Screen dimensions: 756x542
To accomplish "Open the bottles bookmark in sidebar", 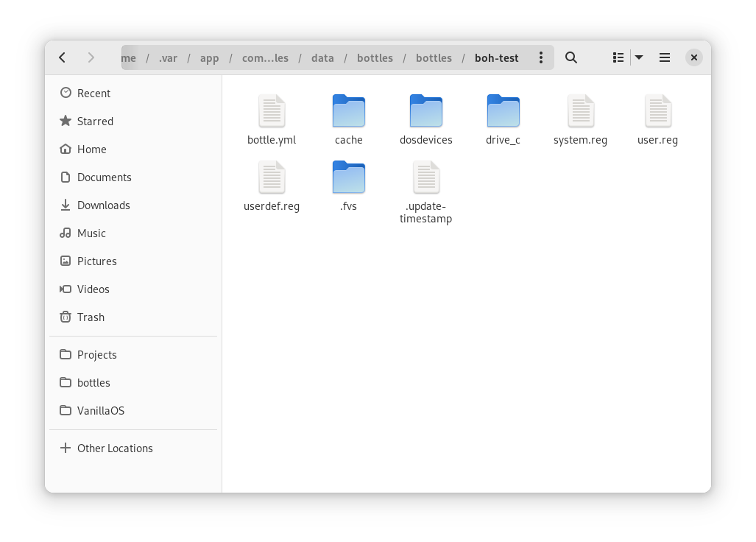I will pyautogui.click(x=133, y=382).
